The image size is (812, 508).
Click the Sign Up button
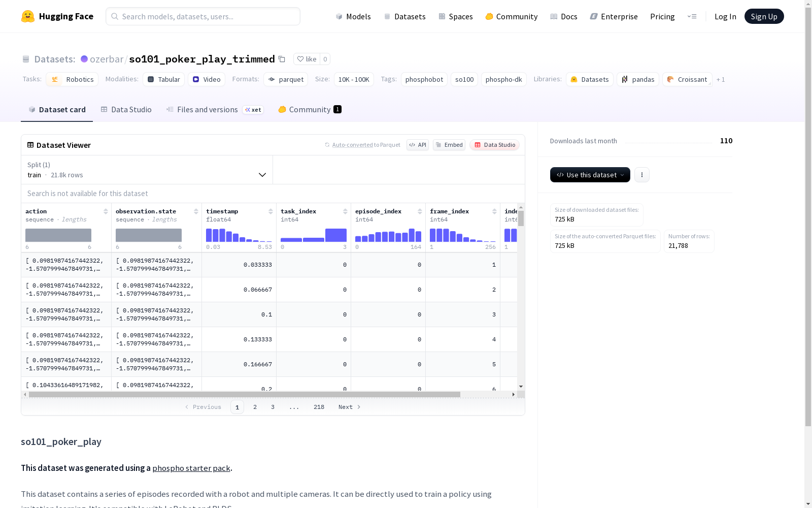[764, 16]
